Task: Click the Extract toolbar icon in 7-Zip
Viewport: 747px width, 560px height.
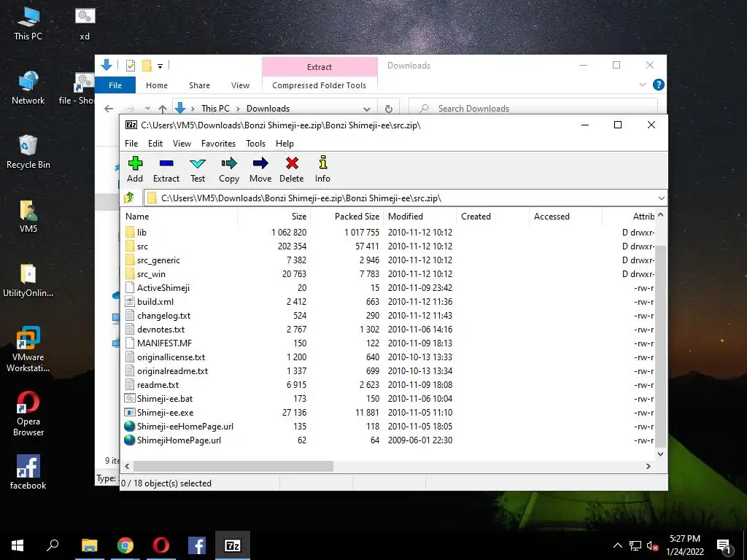Action: click(166, 163)
